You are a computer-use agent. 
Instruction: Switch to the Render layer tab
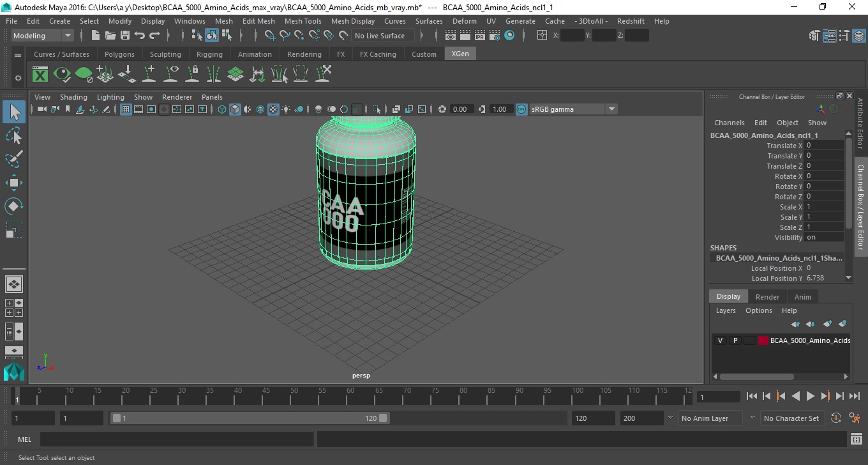[x=767, y=296]
